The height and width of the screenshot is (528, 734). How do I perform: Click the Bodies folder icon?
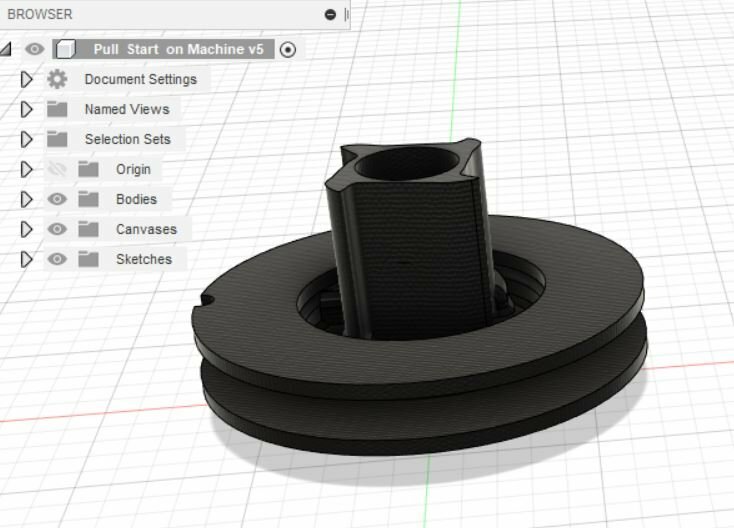(88, 199)
